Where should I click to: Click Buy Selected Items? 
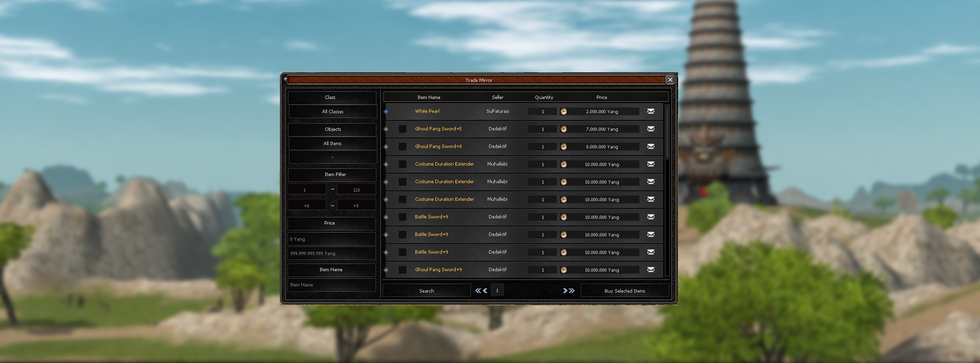(x=625, y=291)
